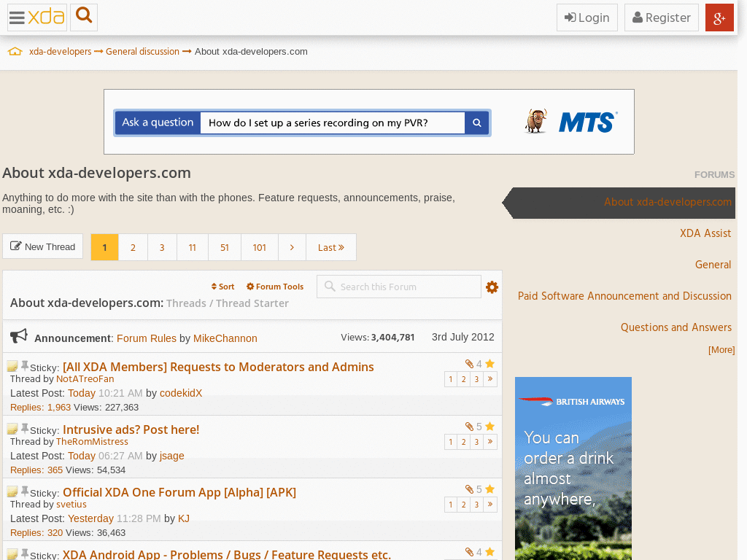Open forum settings gear icon
This screenshot has height=560, width=747.
click(492, 287)
